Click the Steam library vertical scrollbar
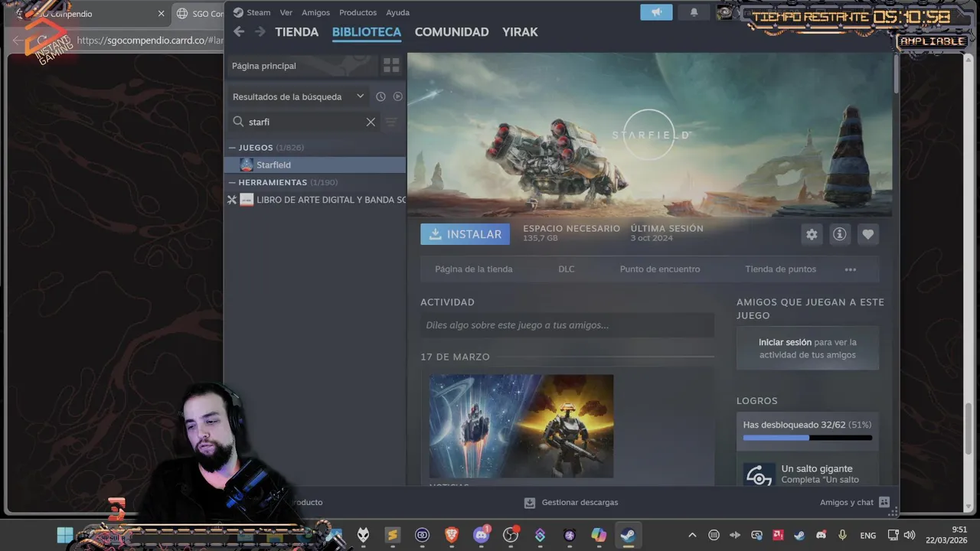The width and height of the screenshot is (980, 551). (x=896, y=73)
